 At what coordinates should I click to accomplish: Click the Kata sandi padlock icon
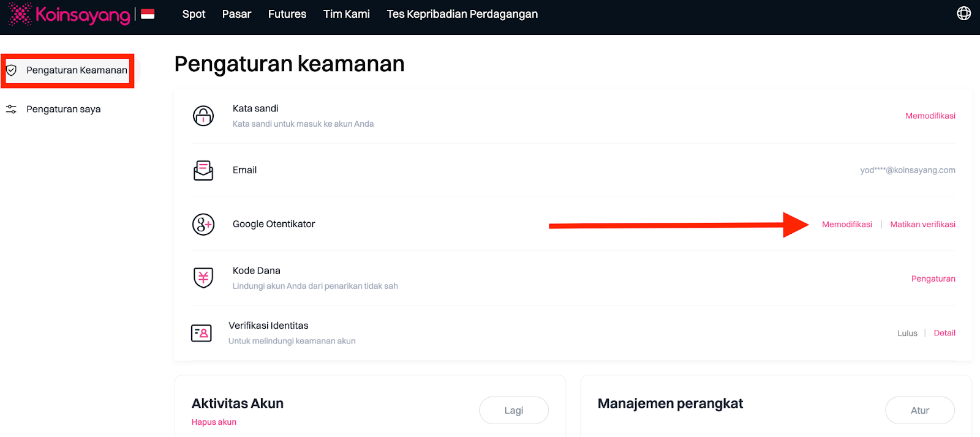pos(203,116)
